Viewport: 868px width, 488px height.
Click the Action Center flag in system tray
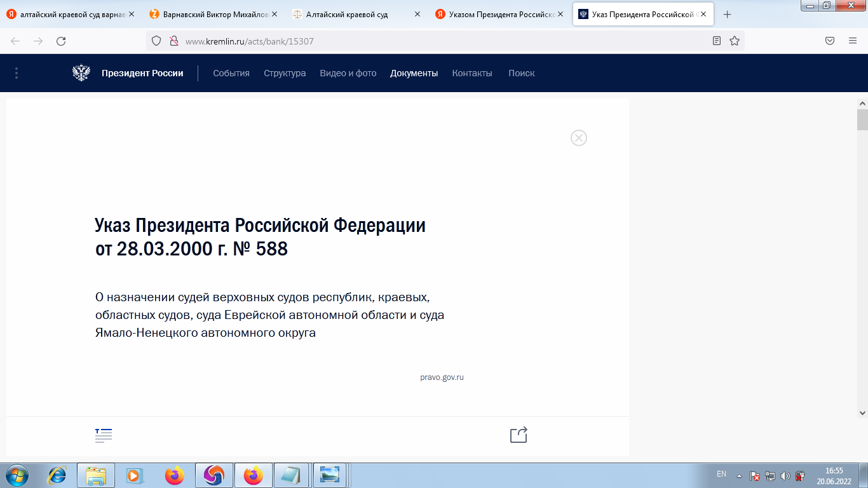(x=755, y=476)
